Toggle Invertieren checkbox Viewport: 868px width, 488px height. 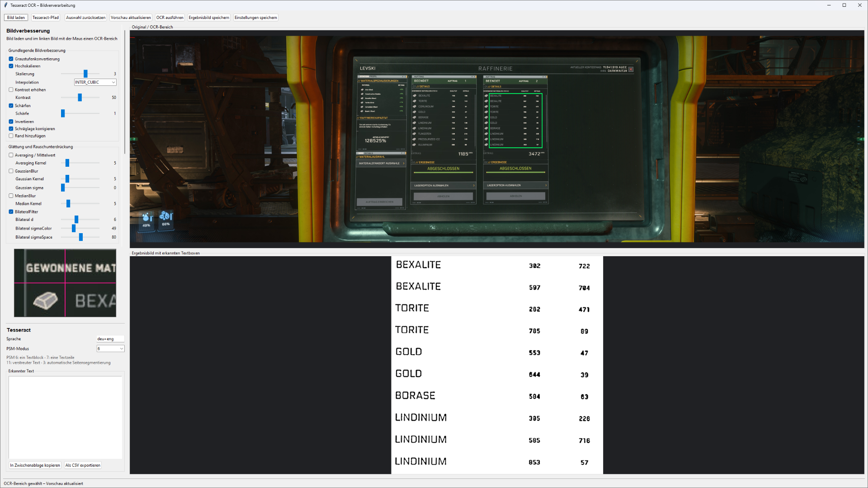click(x=11, y=122)
